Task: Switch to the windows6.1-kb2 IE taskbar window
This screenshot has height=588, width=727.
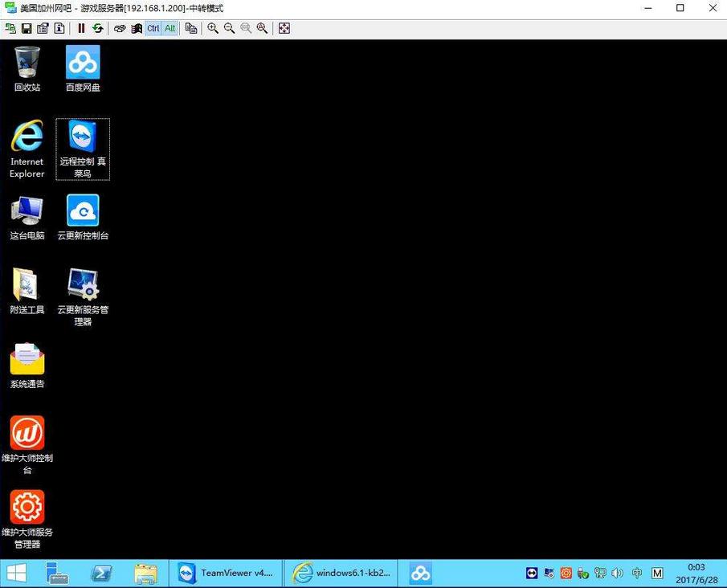Action: click(341, 574)
